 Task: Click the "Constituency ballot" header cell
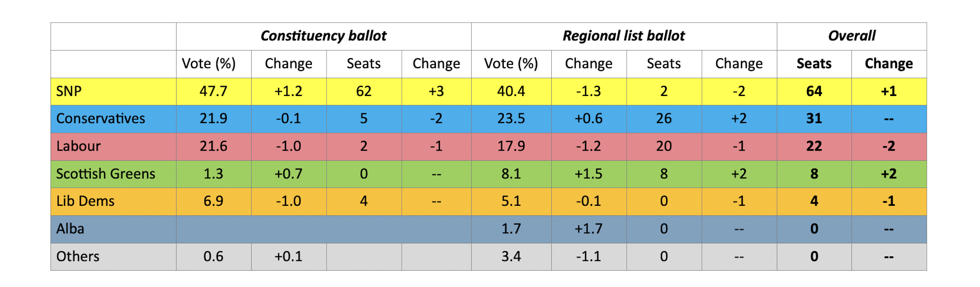click(324, 36)
